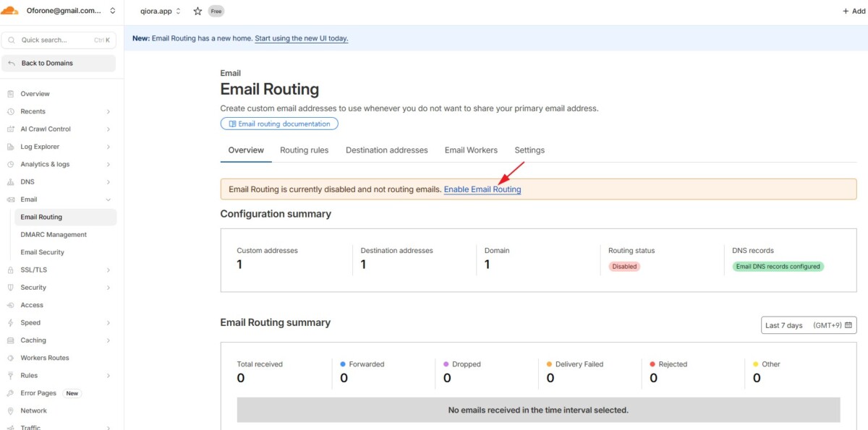868x430 pixels.
Task: Select Email Routing in sidebar
Action: (x=65, y=217)
